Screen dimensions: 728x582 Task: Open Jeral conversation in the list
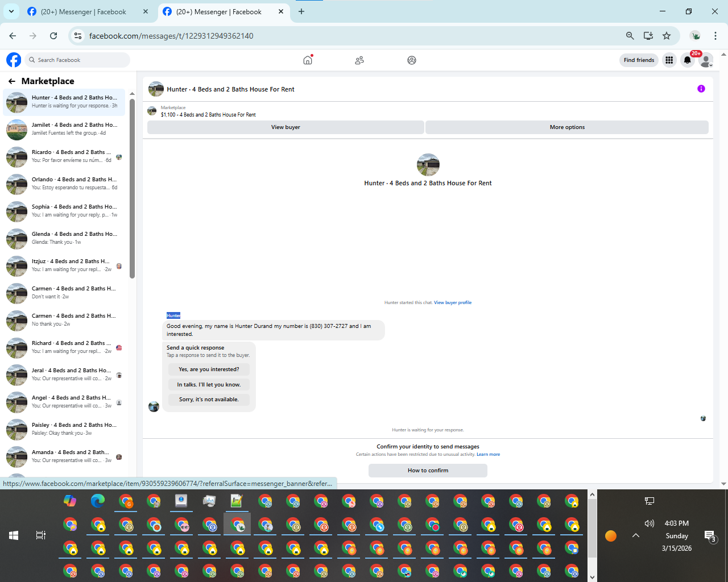[64, 375]
